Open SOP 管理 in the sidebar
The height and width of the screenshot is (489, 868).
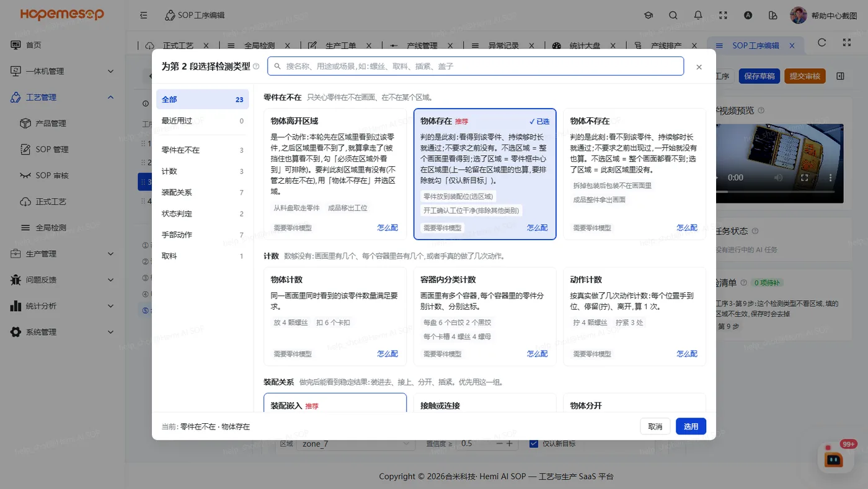[x=52, y=149]
